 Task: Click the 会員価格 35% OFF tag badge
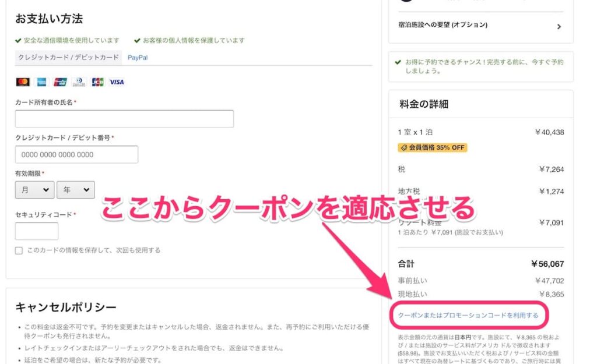pyautogui.click(x=433, y=147)
